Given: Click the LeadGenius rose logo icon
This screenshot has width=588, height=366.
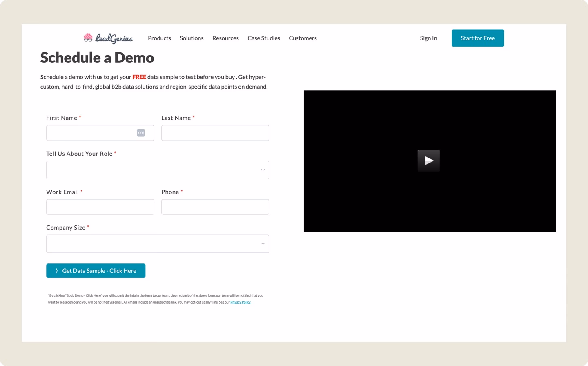Looking at the screenshot, I should point(89,38).
